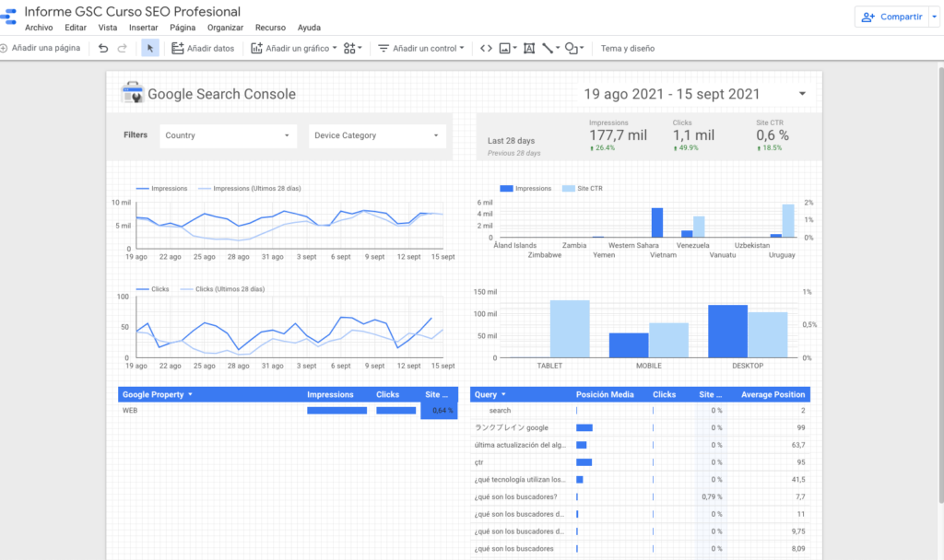Select the shape drawing tool
This screenshot has height=560, width=944.
[x=573, y=48]
